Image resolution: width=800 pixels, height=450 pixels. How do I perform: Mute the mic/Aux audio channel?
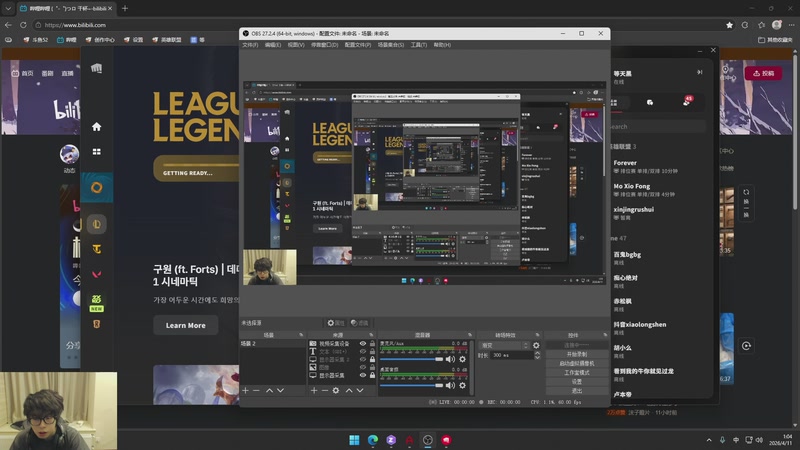pos(450,359)
